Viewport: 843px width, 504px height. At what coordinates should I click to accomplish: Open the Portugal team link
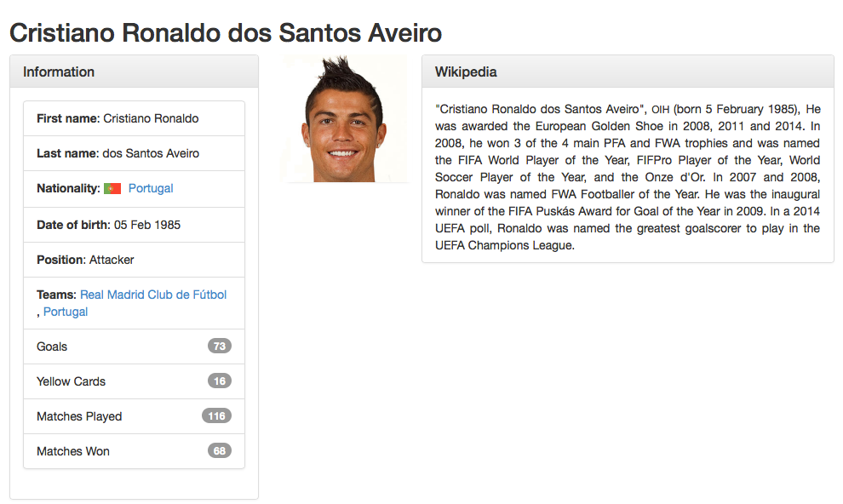[x=66, y=312]
